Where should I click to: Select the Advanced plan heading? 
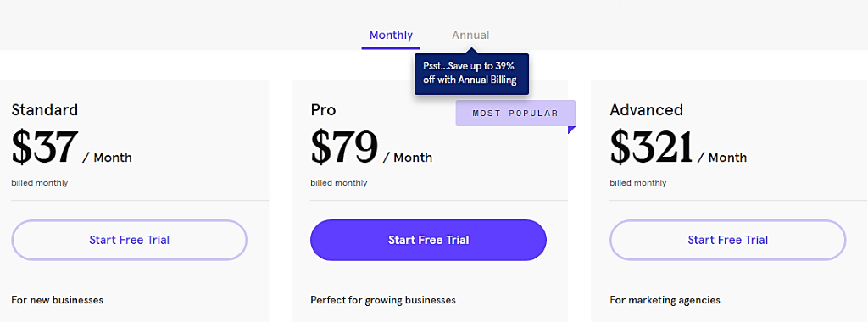[x=647, y=109]
